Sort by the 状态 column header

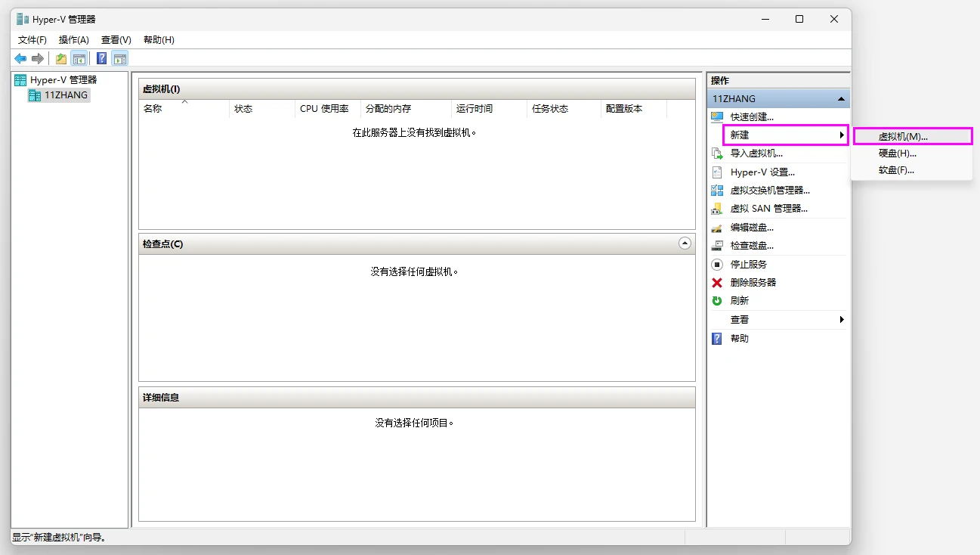pos(262,109)
